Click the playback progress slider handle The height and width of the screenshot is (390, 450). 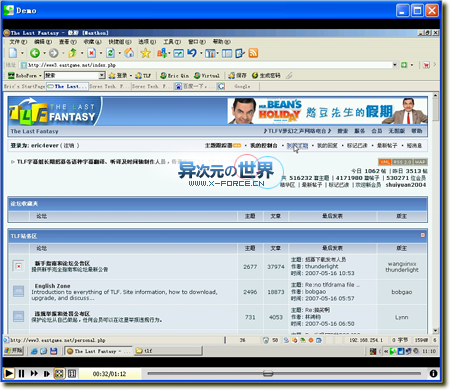268,373
